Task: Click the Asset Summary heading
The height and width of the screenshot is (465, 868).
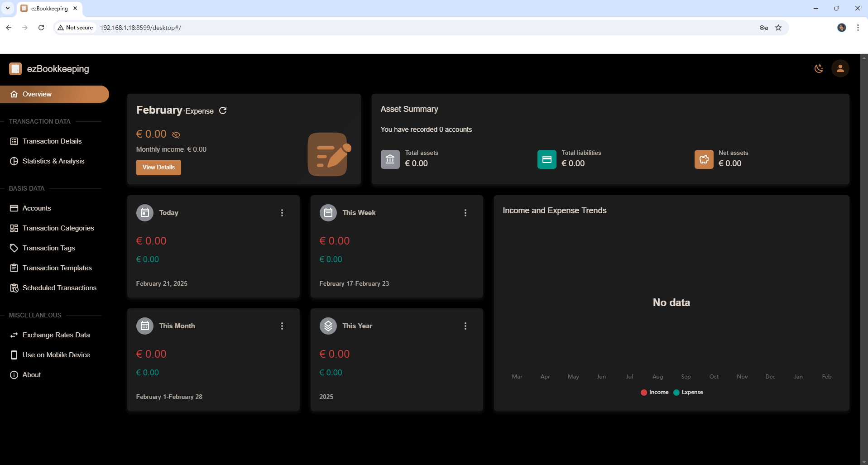Action: (x=409, y=109)
